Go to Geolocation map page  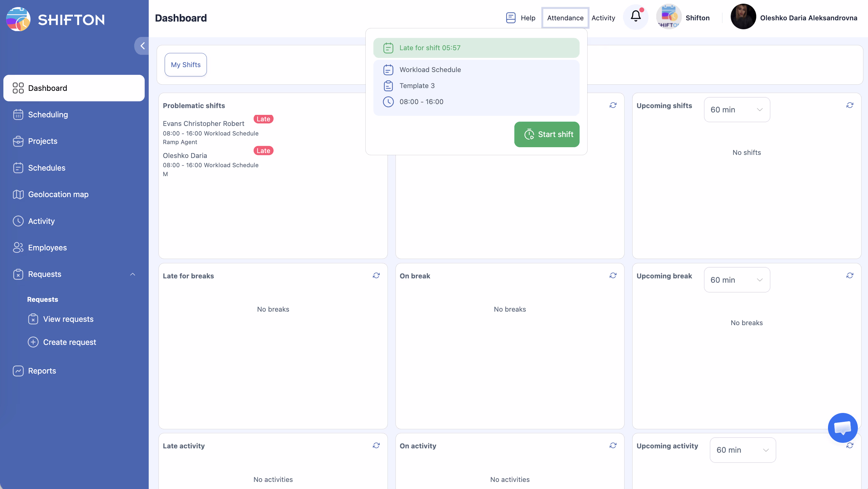coord(58,194)
